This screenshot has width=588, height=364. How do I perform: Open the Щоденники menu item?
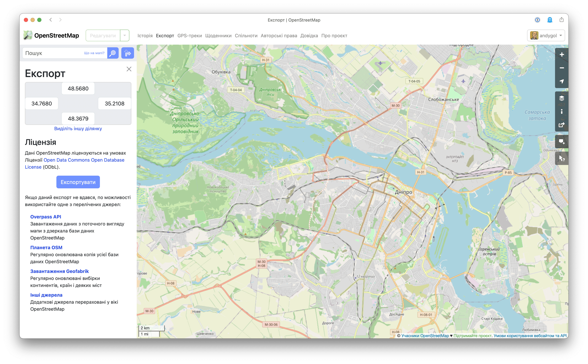218,36
